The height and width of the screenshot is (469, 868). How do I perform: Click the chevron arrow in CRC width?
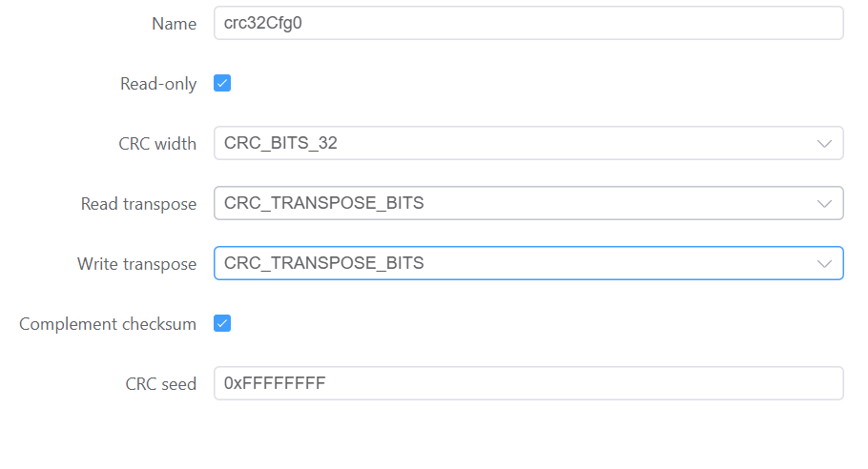pyautogui.click(x=825, y=144)
